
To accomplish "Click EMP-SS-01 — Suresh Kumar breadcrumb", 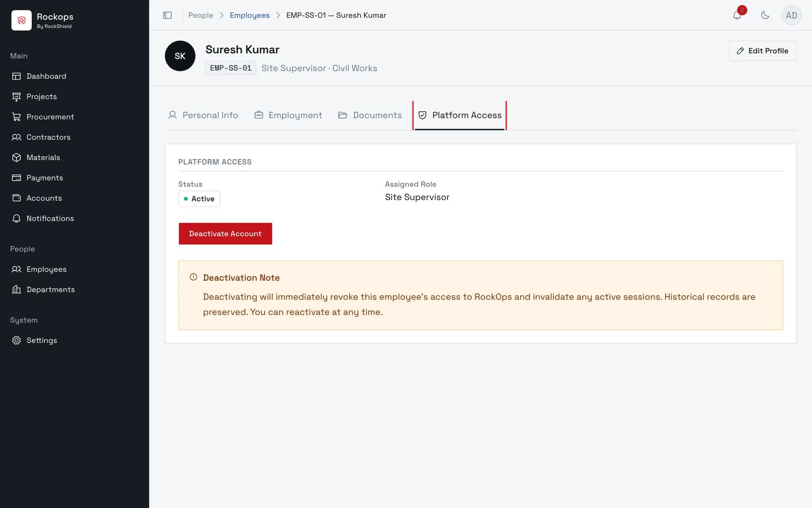I will [x=336, y=15].
